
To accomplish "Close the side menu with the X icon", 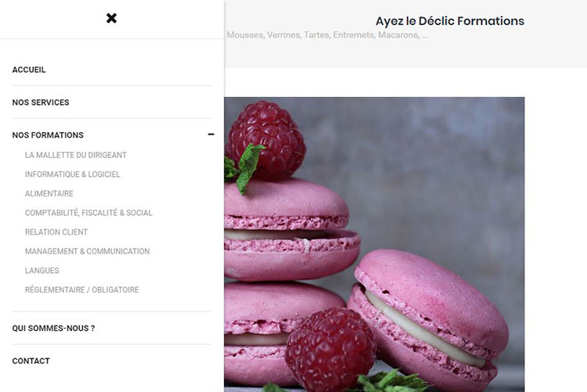I will pyautogui.click(x=111, y=18).
